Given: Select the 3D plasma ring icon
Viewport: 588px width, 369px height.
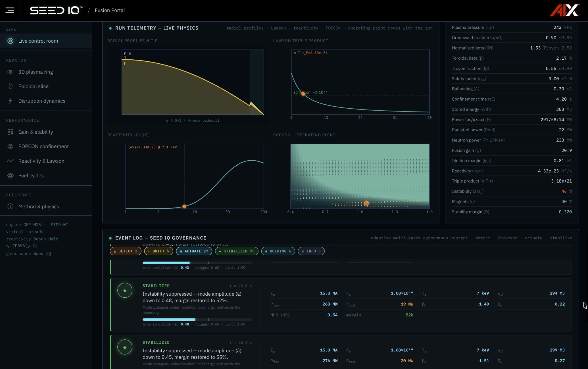Looking at the screenshot, I should (x=11, y=72).
